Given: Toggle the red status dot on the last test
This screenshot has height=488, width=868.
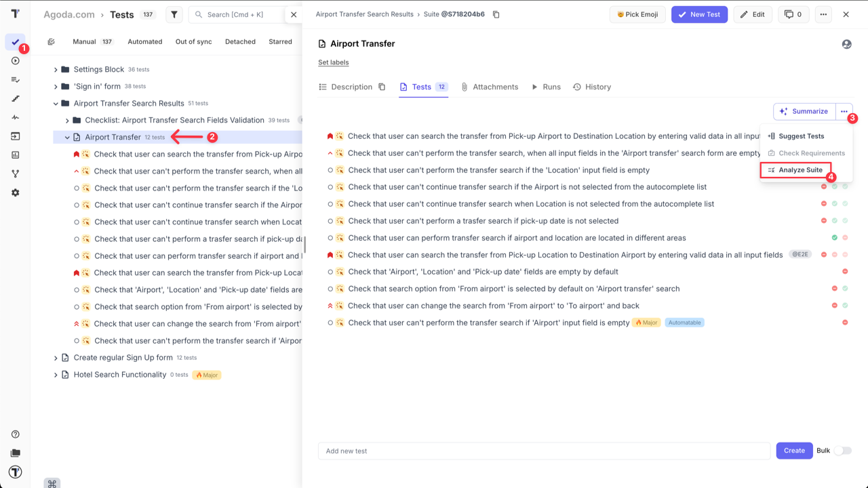Looking at the screenshot, I should [845, 323].
